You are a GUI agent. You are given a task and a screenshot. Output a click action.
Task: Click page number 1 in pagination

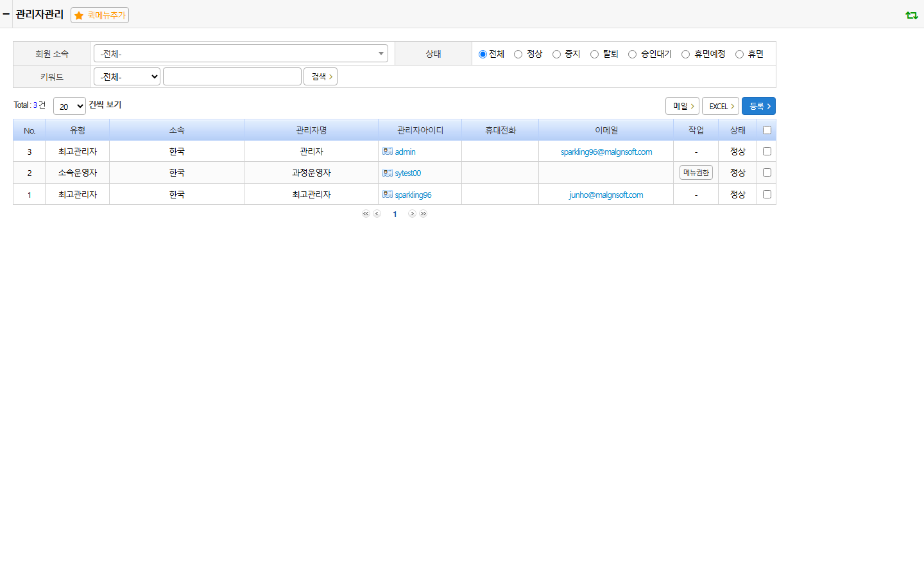click(x=395, y=215)
